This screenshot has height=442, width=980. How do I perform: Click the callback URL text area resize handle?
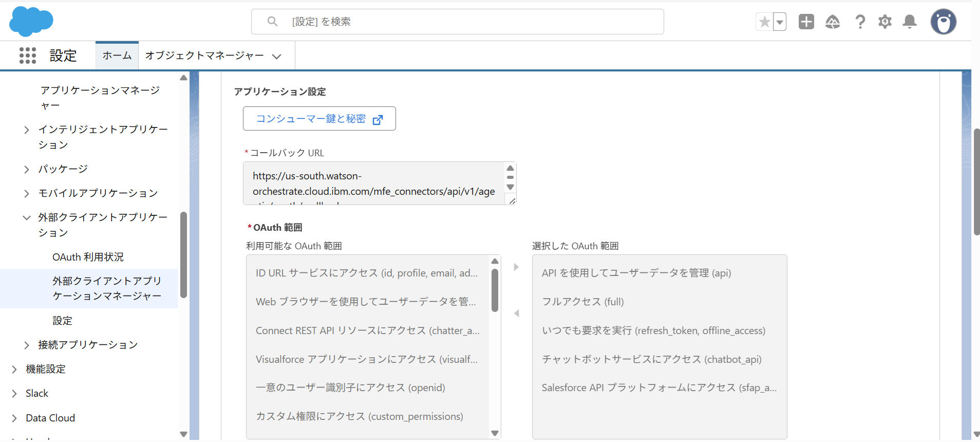pyautogui.click(x=512, y=201)
